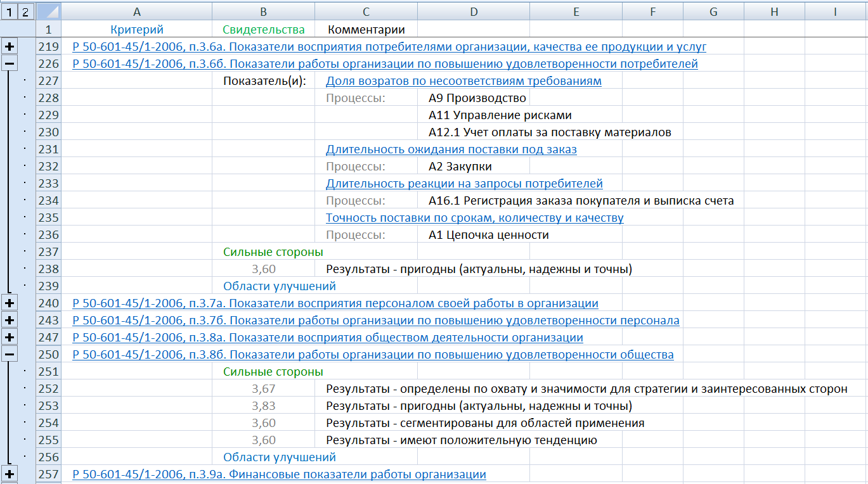Open link 'Точность поставки по срокам, количеству и качеству'
The height and width of the screenshot is (484, 868).
[x=474, y=218]
